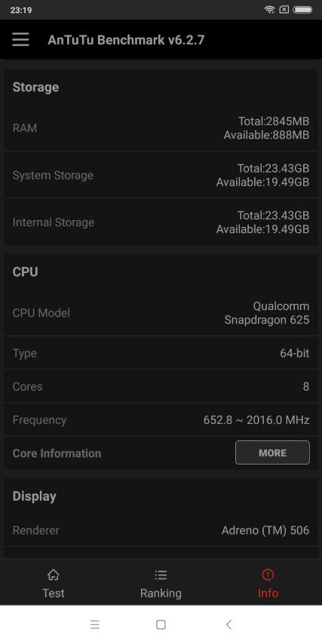Tap the Ranking list icon
Viewport: 322px width, 644px height.
[x=161, y=575]
